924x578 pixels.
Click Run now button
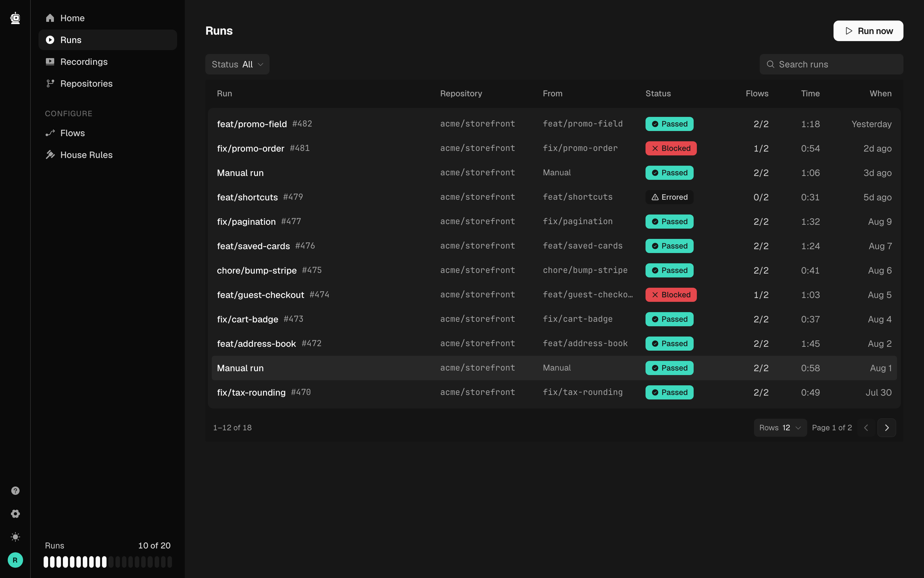coord(868,31)
